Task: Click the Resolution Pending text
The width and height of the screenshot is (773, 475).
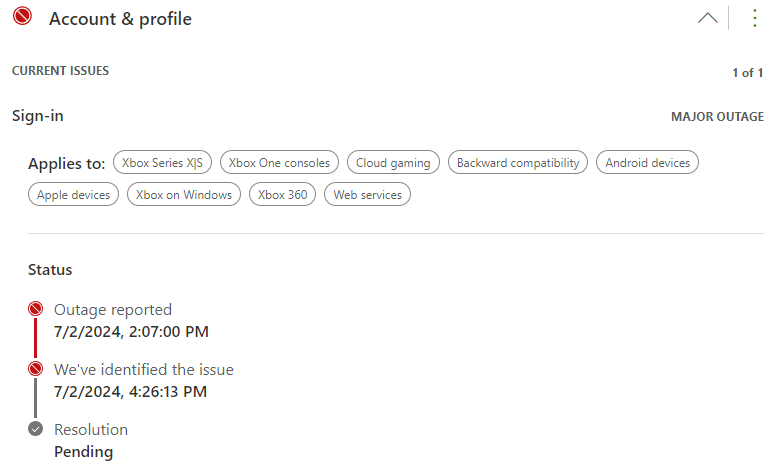Action: pyautogui.click(x=83, y=452)
